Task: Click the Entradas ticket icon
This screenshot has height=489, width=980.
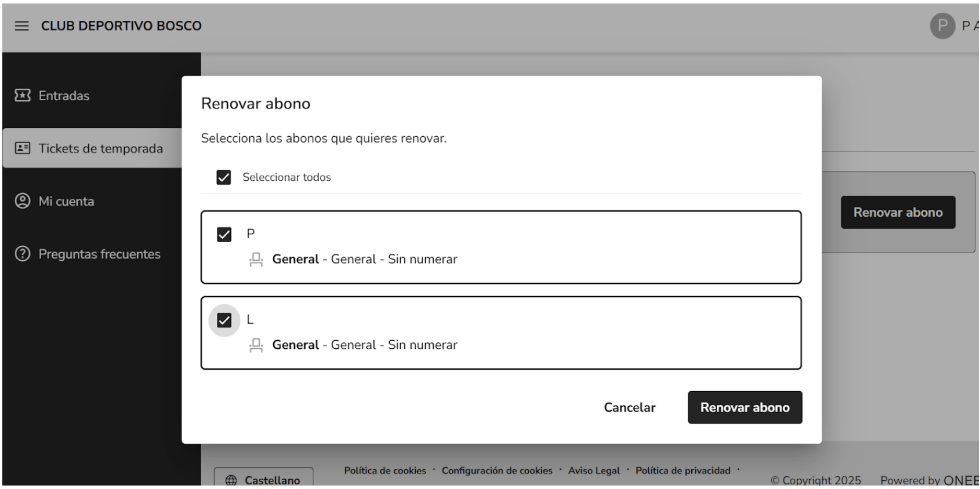Action: (23, 96)
